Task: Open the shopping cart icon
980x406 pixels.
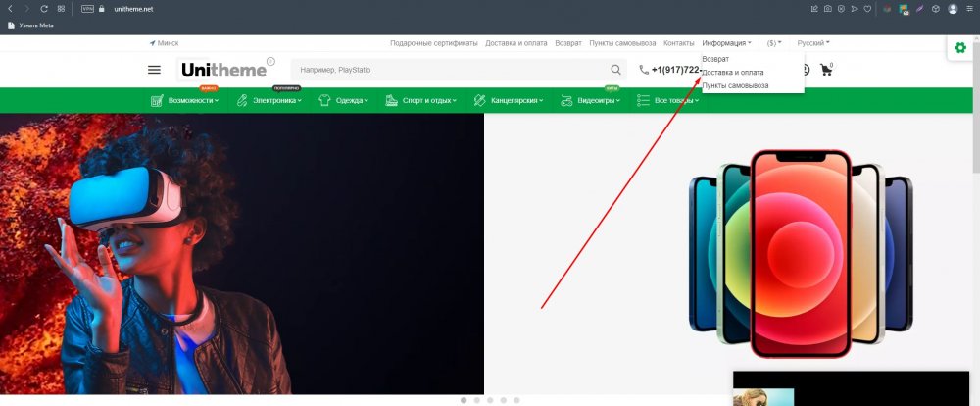Action: pos(826,70)
